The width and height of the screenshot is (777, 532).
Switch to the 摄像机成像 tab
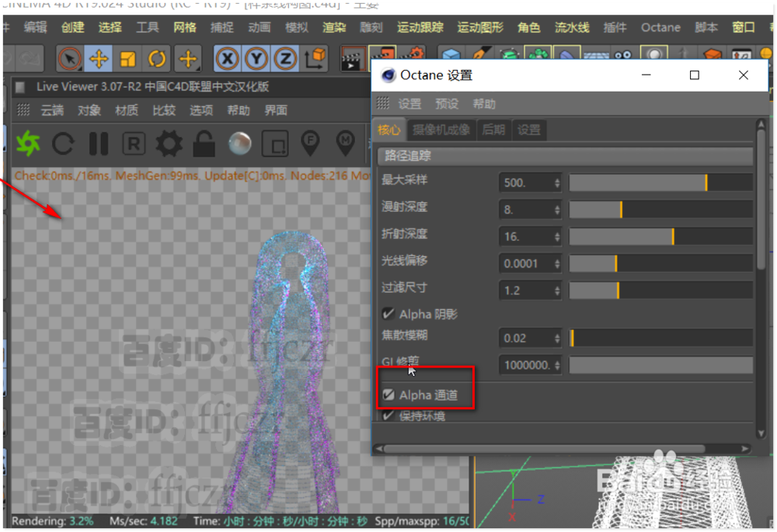pyautogui.click(x=441, y=130)
